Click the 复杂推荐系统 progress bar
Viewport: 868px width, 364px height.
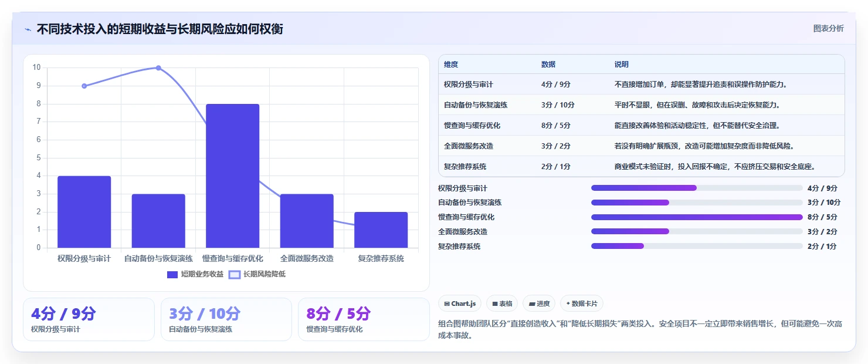(697, 247)
